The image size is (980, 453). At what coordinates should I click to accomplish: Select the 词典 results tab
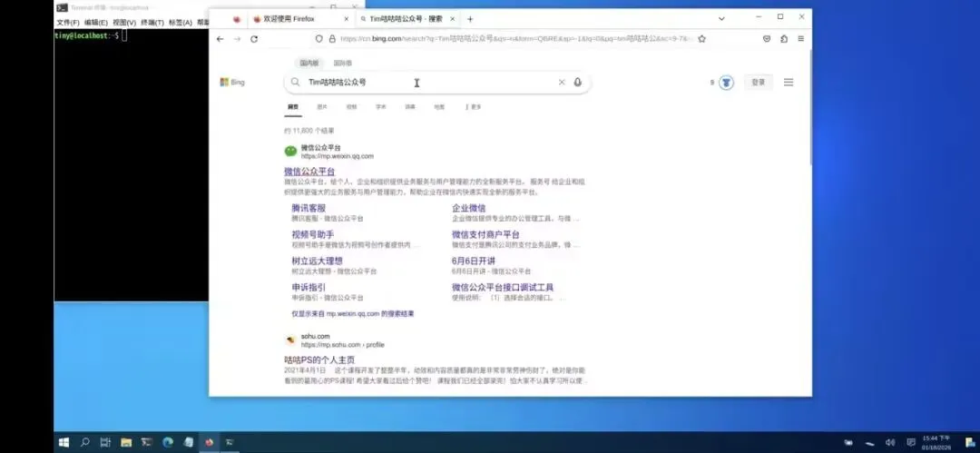click(x=410, y=107)
